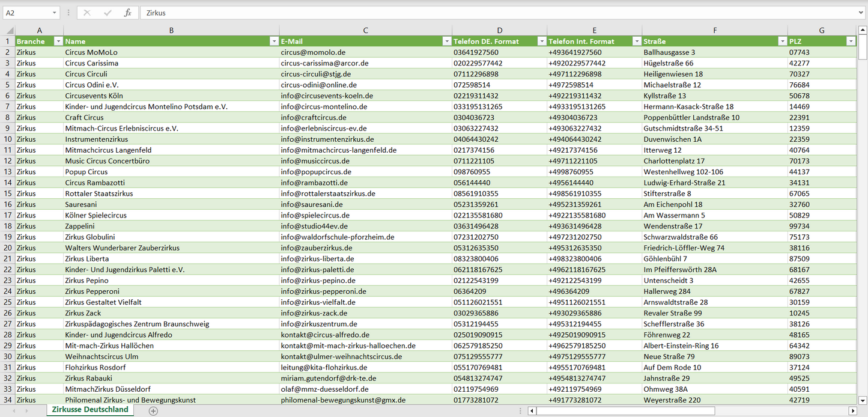Open the Straße column filter dropdown
This screenshot has height=417, width=868.
tap(782, 41)
